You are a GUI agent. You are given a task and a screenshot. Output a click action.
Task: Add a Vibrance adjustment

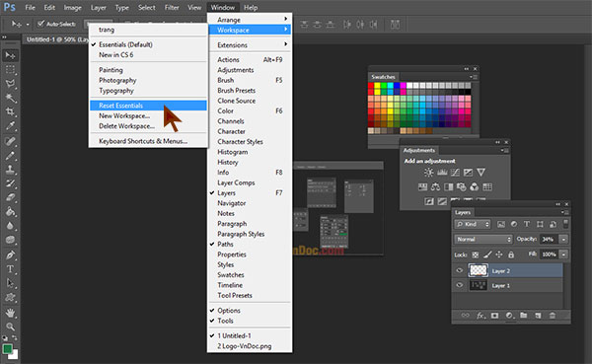point(481,173)
